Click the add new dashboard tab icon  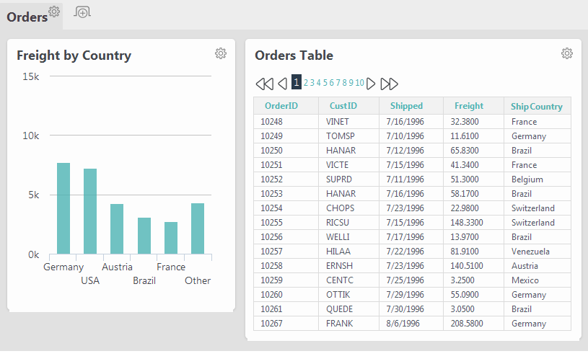click(82, 12)
